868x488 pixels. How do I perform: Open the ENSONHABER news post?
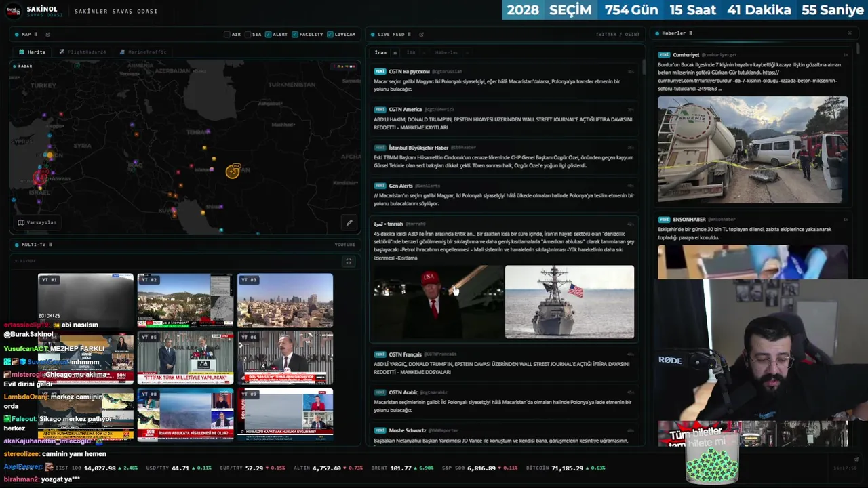pos(753,247)
